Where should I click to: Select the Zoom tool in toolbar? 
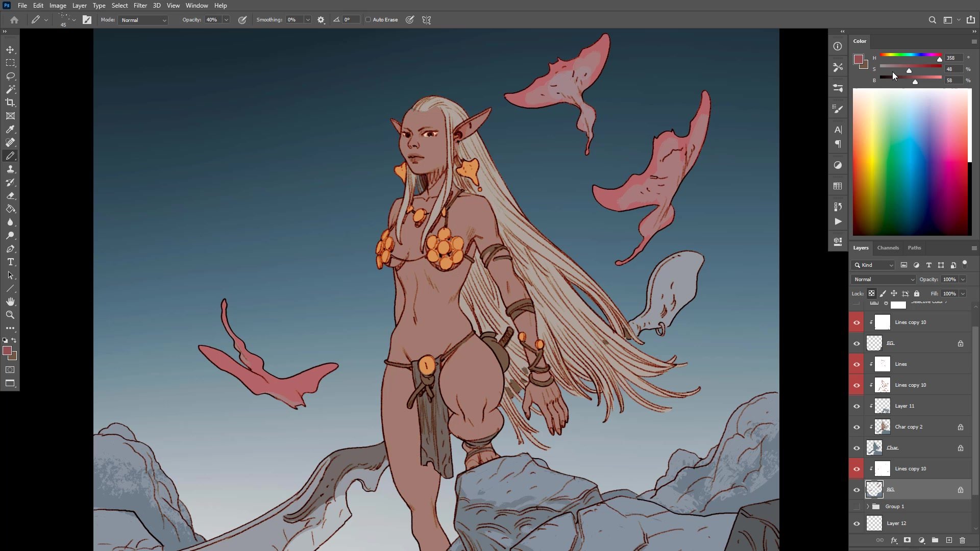[10, 315]
